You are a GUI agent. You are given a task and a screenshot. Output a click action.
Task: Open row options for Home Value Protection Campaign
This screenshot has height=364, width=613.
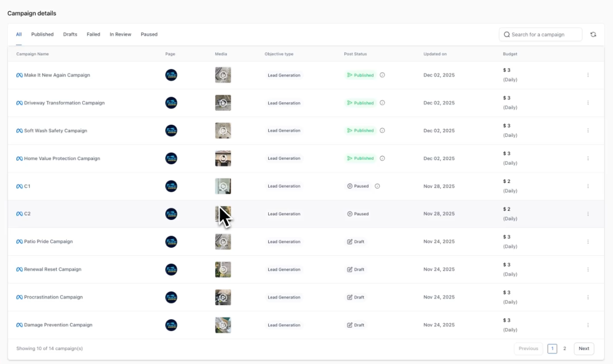tap(588, 158)
